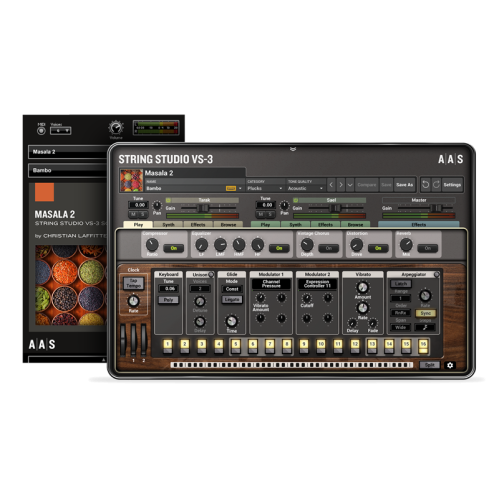Click the Save As button
499x500 pixels.
[404, 185]
